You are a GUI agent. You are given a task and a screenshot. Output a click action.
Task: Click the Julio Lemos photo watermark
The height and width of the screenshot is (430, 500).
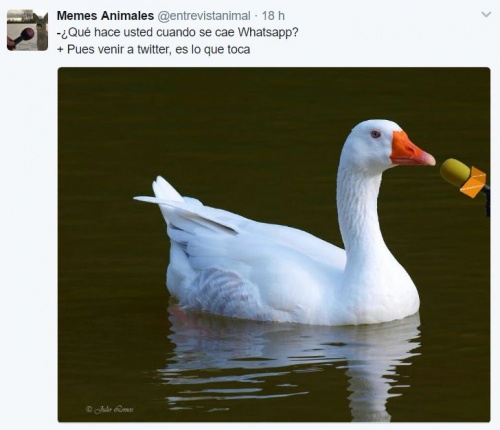coord(110,409)
